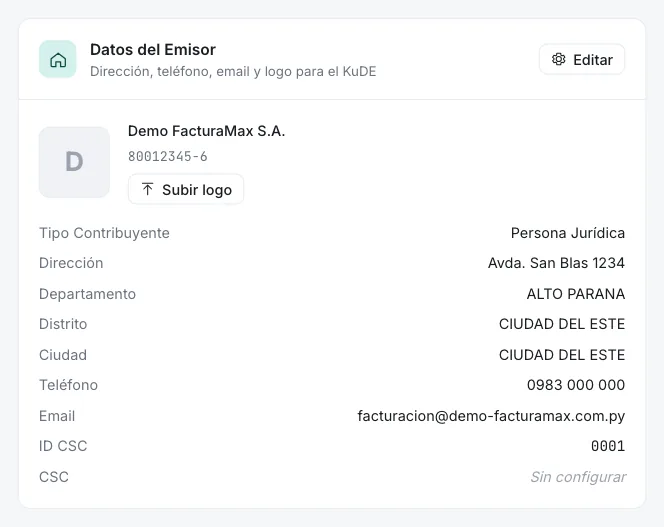Image resolution: width=664 pixels, height=527 pixels.
Task: Click the Departamento label
Action: pyautogui.click(x=87, y=294)
